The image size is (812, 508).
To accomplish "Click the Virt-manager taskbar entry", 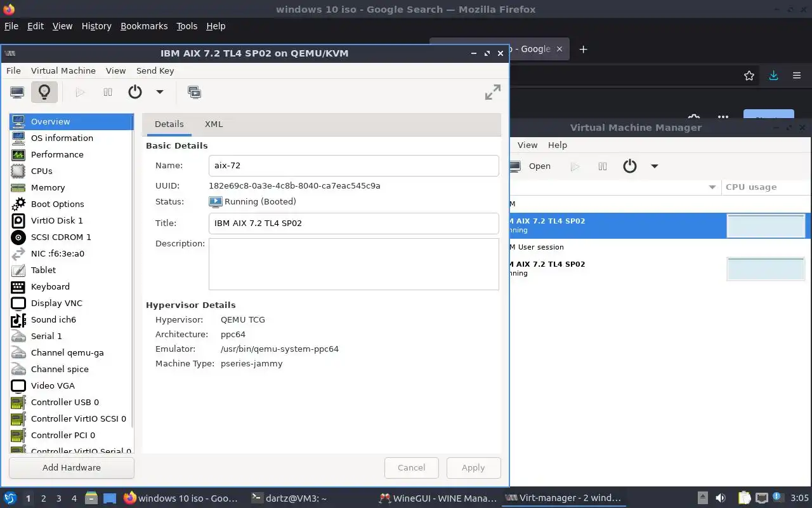I will point(565,498).
